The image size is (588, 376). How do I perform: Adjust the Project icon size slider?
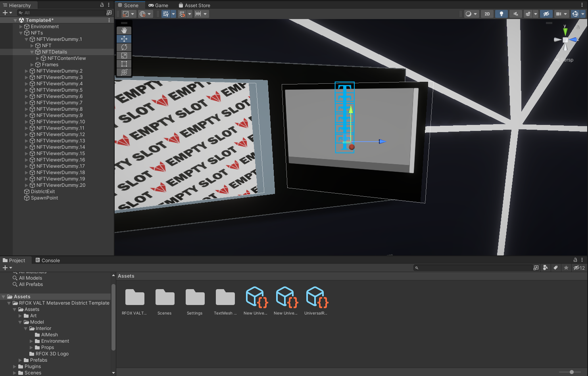(572, 372)
